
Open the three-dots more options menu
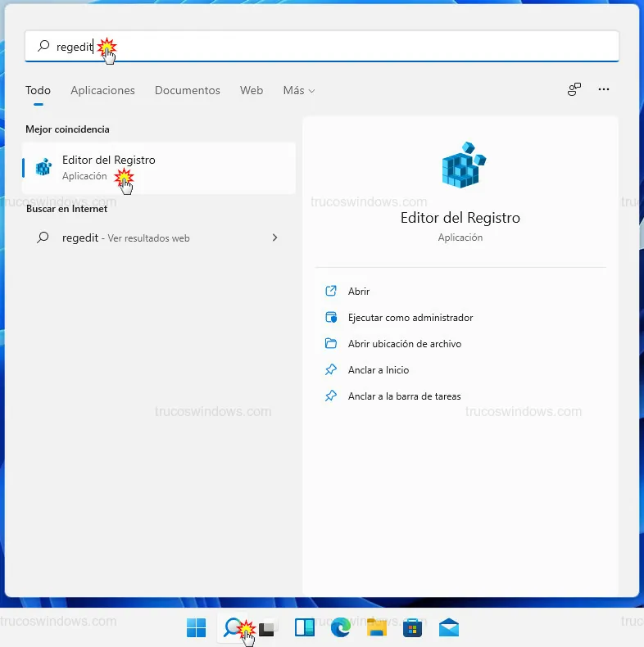(604, 90)
